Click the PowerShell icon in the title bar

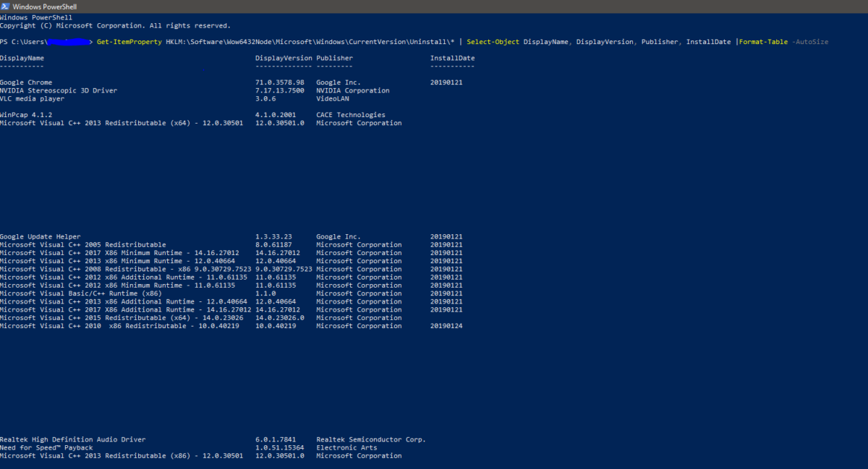[x=6, y=6]
